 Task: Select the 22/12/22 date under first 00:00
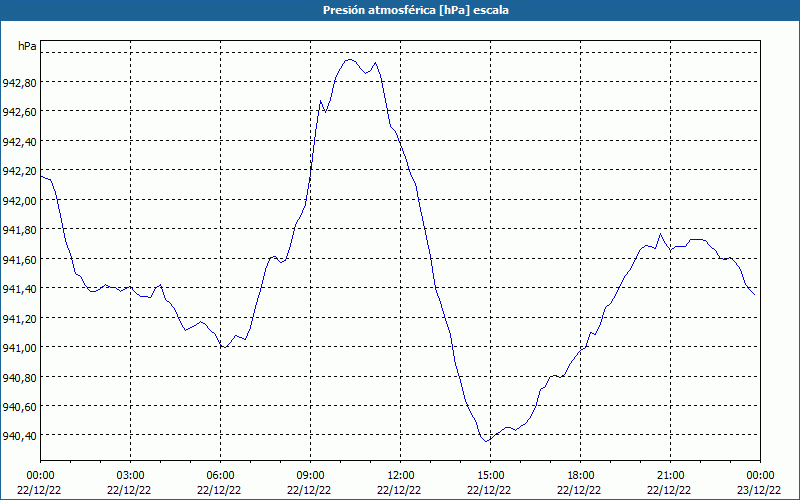coord(39,490)
